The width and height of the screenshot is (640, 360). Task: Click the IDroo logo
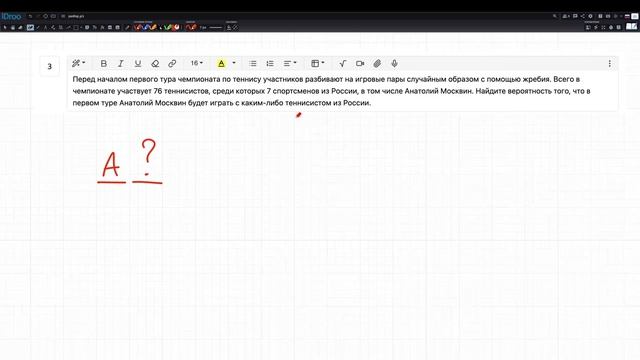coord(11,16)
